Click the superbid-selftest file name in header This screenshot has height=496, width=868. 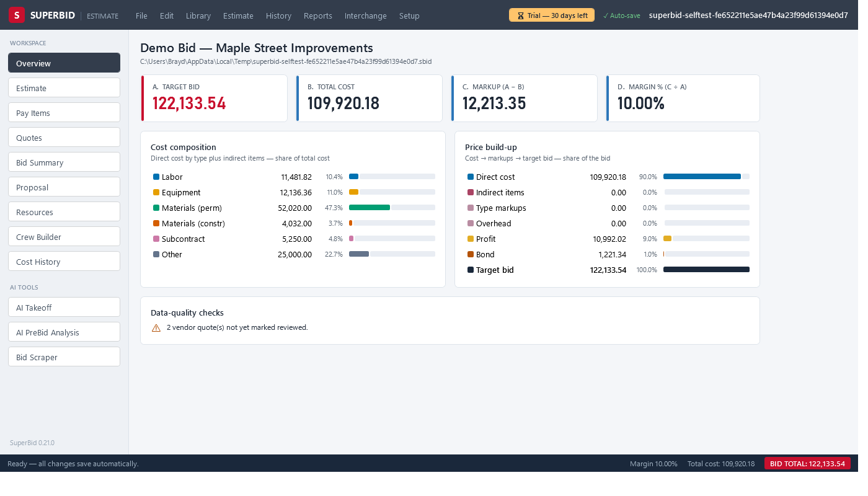748,15
